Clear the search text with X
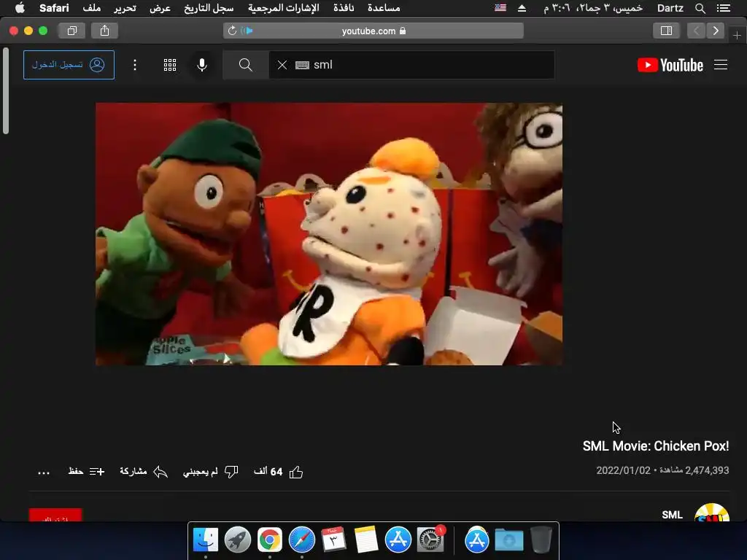 pyautogui.click(x=282, y=65)
